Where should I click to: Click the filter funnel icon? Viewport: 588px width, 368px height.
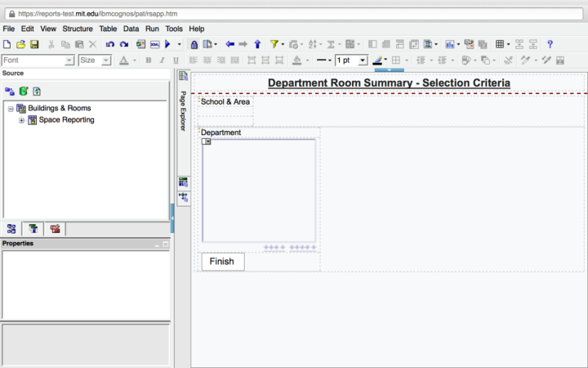274,44
